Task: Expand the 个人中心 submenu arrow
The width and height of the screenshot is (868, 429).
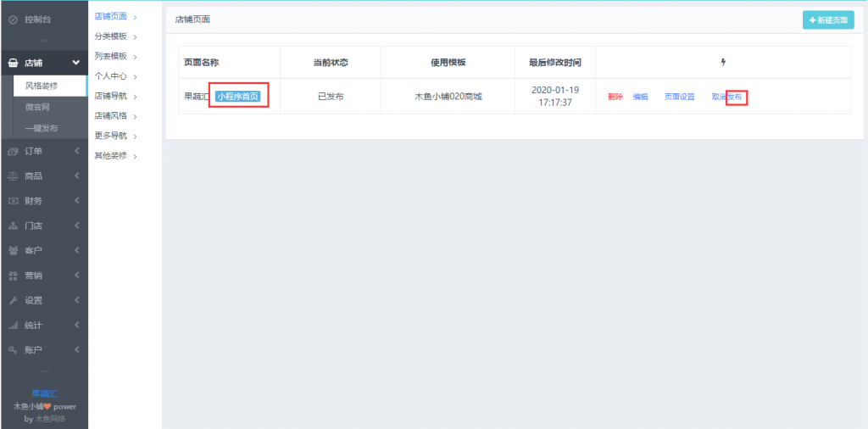Action: pyautogui.click(x=135, y=76)
